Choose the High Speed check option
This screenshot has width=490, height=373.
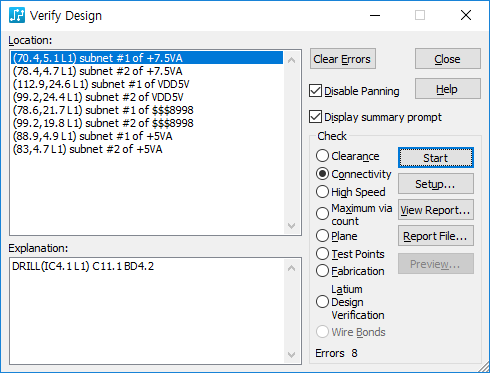coord(322,192)
